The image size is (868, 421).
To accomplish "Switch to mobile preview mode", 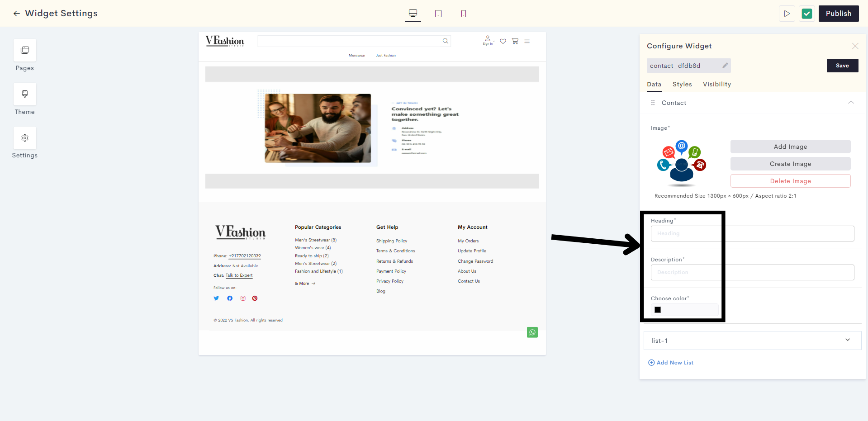I will [x=464, y=14].
